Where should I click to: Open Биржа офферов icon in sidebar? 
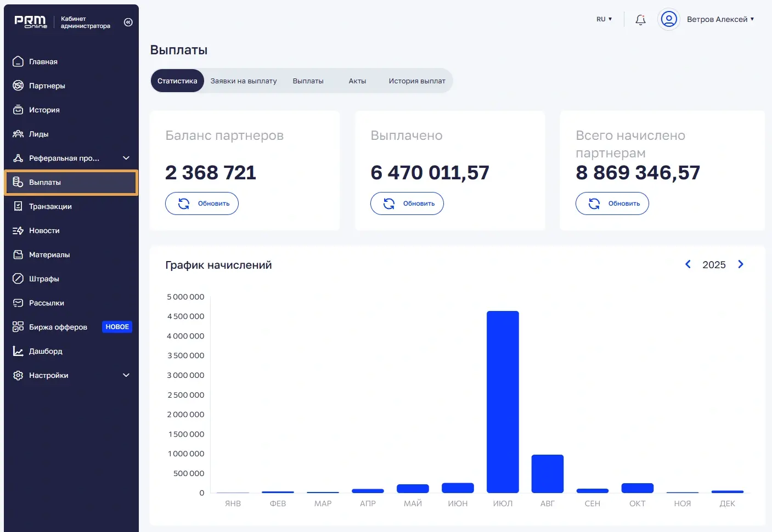18,327
